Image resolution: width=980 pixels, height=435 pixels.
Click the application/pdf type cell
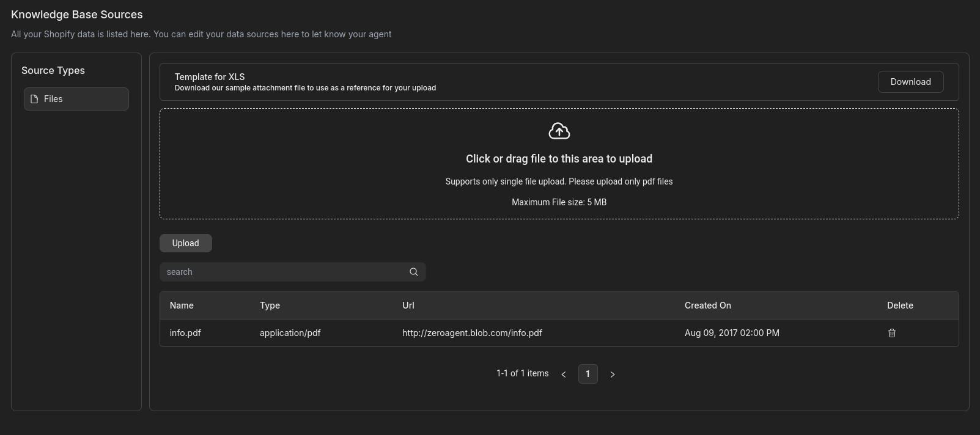coord(290,333)
